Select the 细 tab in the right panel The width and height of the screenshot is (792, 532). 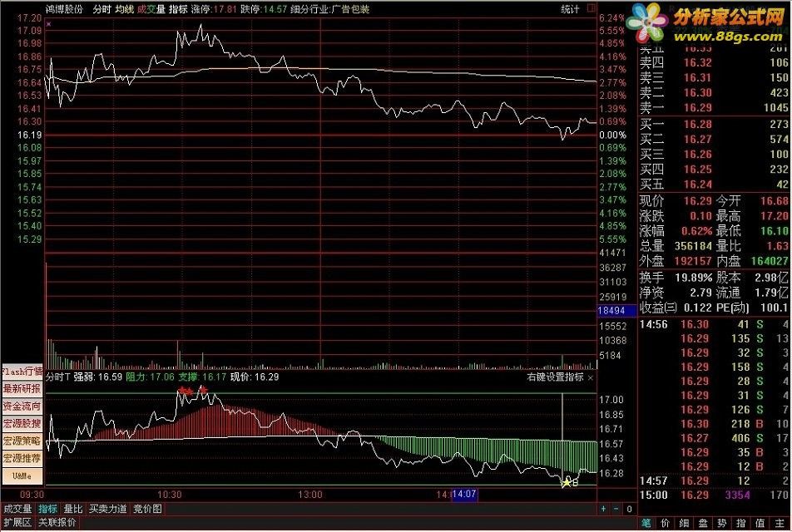point(684,523)
